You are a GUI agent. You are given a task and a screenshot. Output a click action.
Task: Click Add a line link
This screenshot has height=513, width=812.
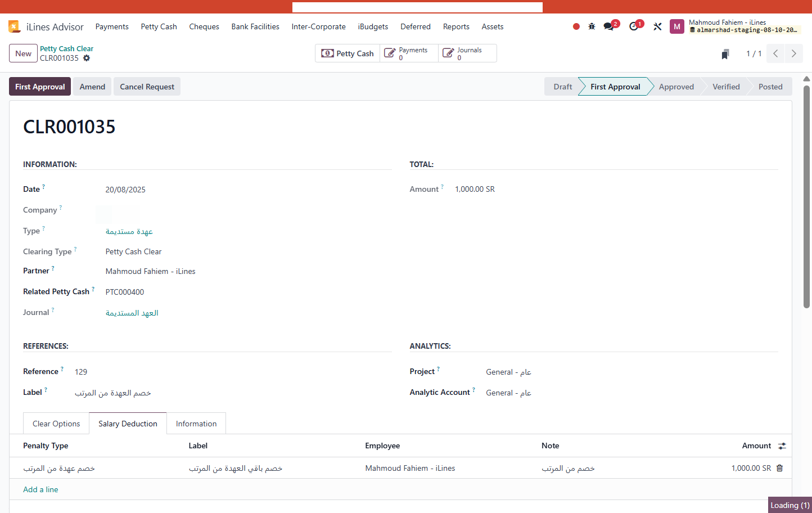40,489
